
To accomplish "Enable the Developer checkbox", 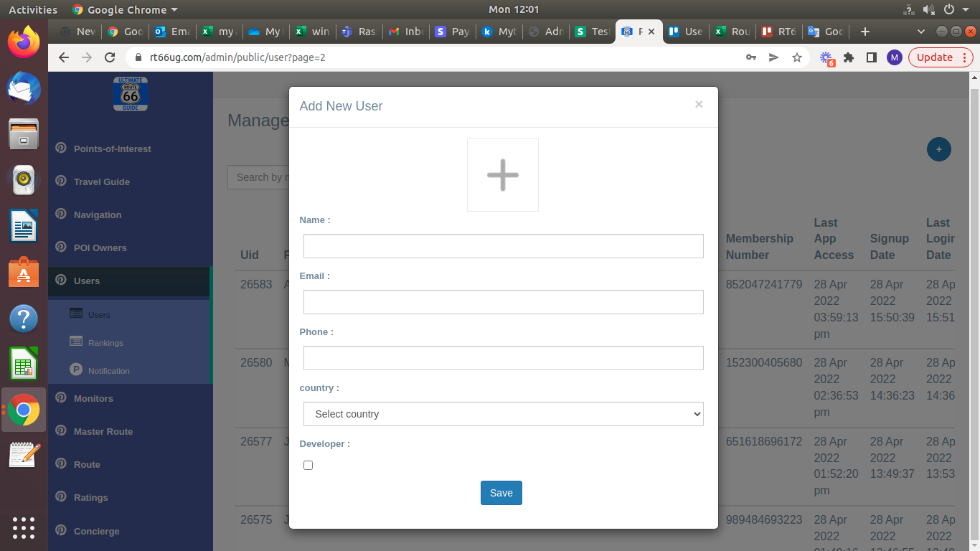I will (x=308, y=466).
